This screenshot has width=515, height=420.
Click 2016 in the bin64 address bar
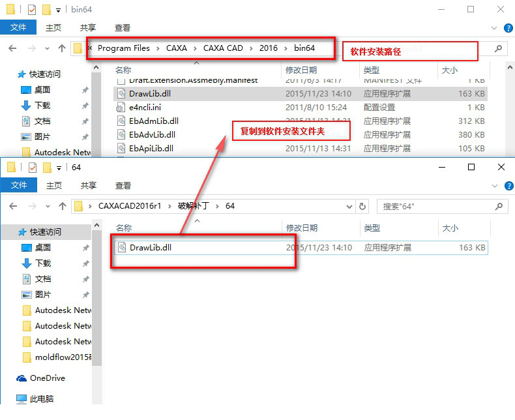point(269,48)
